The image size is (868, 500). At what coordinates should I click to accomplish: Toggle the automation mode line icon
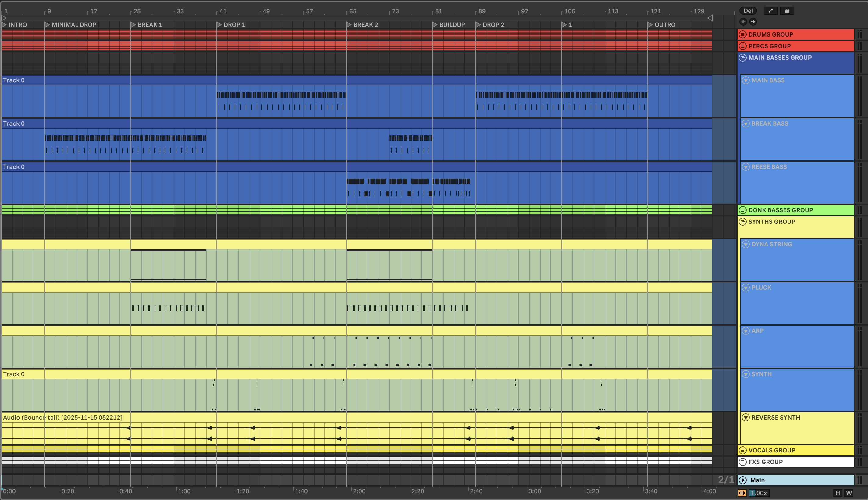point(770,11)
